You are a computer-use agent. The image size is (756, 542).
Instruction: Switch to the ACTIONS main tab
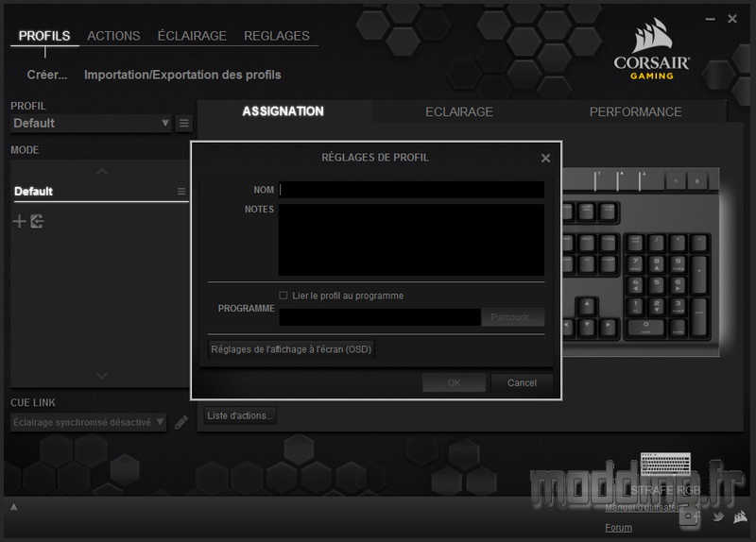[113, 36]
